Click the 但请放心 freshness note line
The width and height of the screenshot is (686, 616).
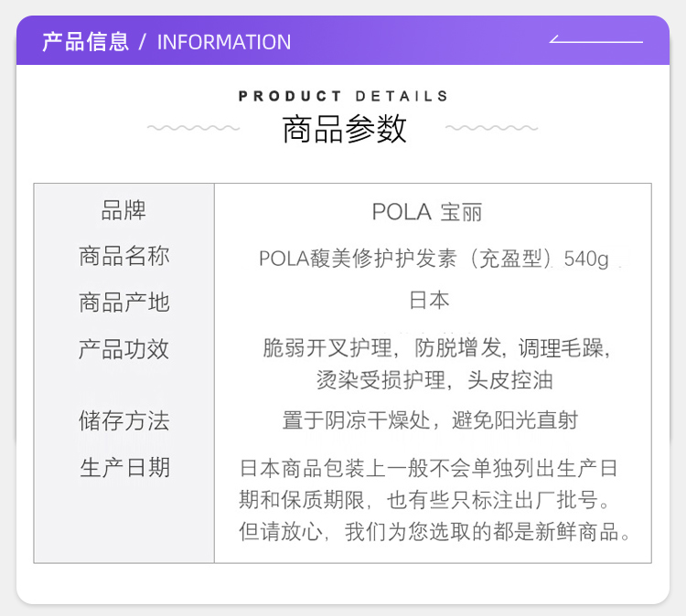[434, 532]
